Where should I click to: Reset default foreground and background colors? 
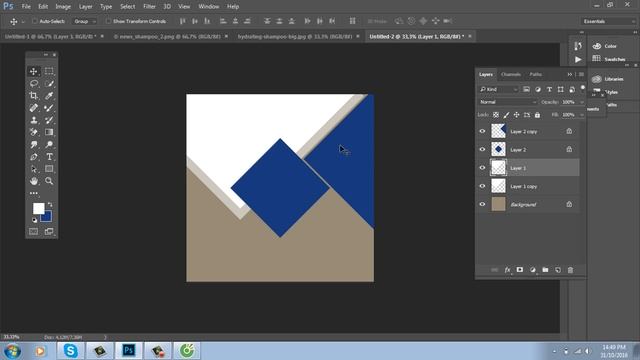pos(34,220)
